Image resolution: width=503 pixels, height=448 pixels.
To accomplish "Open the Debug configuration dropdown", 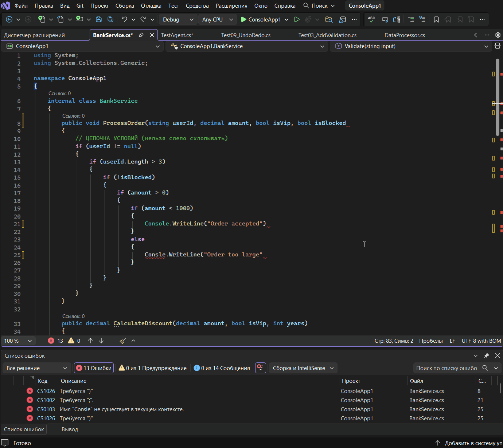I will [178, 19].
